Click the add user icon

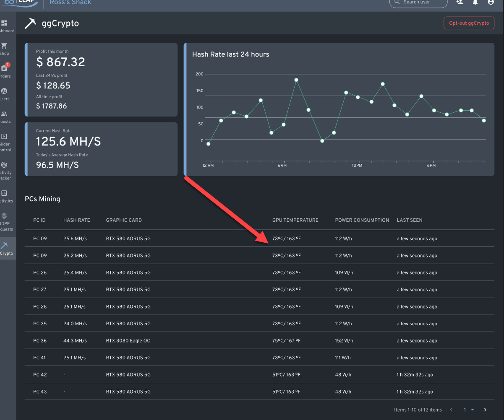460,3
